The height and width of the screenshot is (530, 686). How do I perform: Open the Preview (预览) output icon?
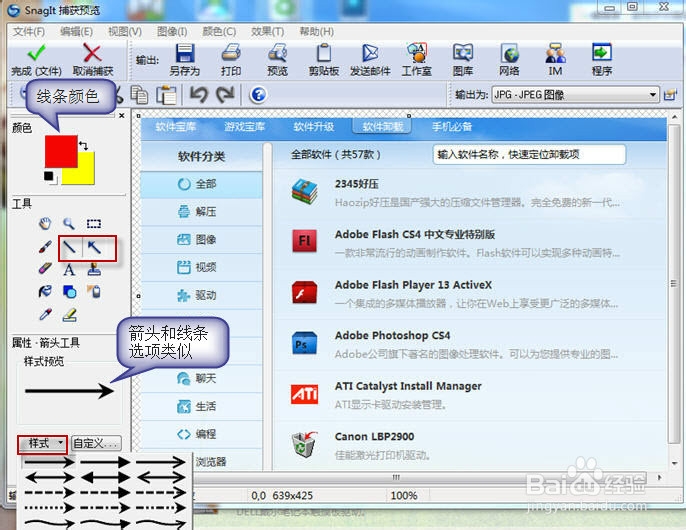pyautogui.click(x=277, y=53)
